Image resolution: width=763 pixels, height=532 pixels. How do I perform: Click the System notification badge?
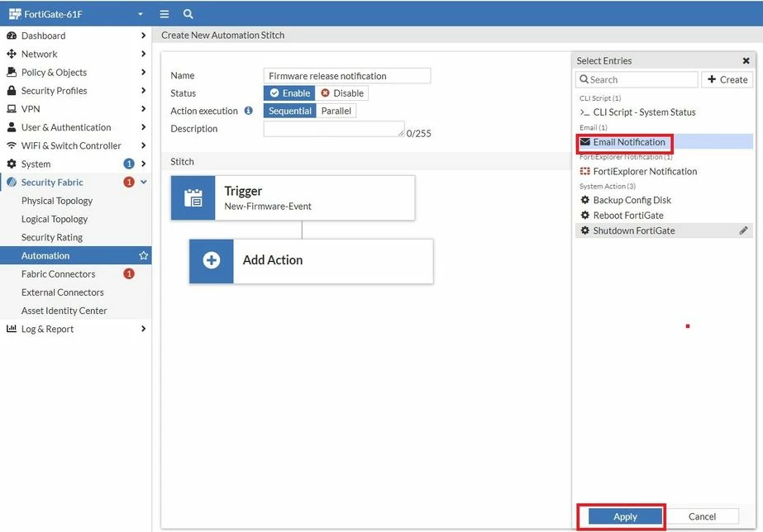(x=129, y=164)
